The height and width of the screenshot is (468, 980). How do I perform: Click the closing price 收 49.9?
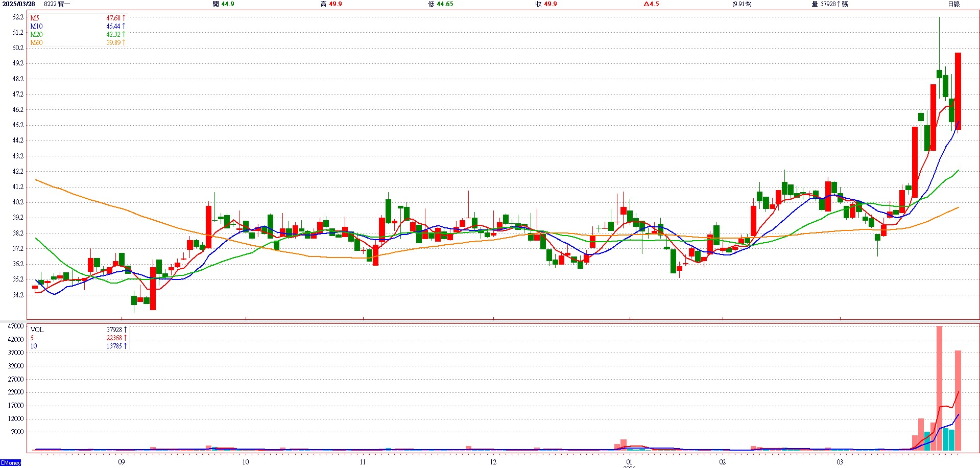[546, 4]
